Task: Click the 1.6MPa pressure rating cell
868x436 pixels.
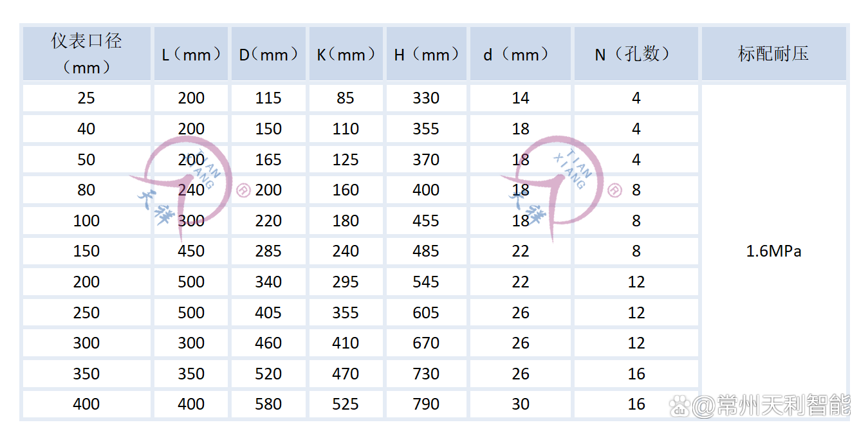Action: pos(773,251)
